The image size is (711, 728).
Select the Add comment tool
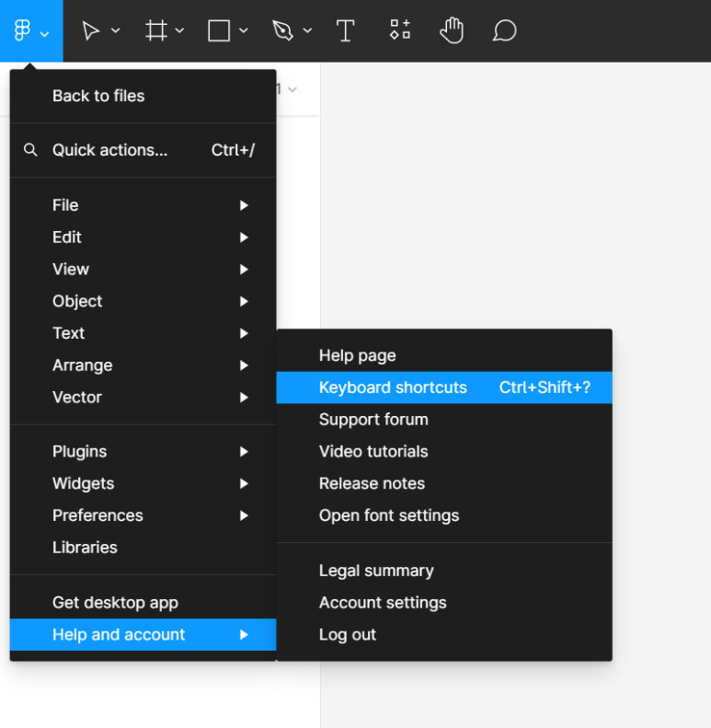coord(504,30)
